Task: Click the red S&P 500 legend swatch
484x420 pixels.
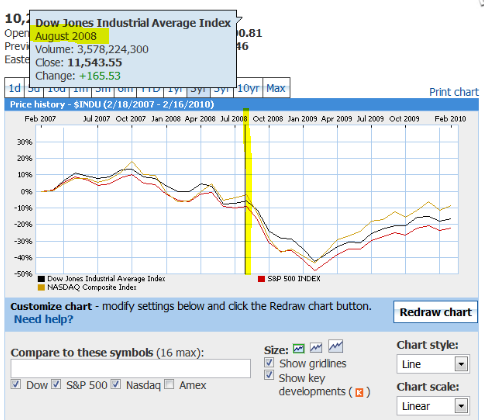Action: 261,279
